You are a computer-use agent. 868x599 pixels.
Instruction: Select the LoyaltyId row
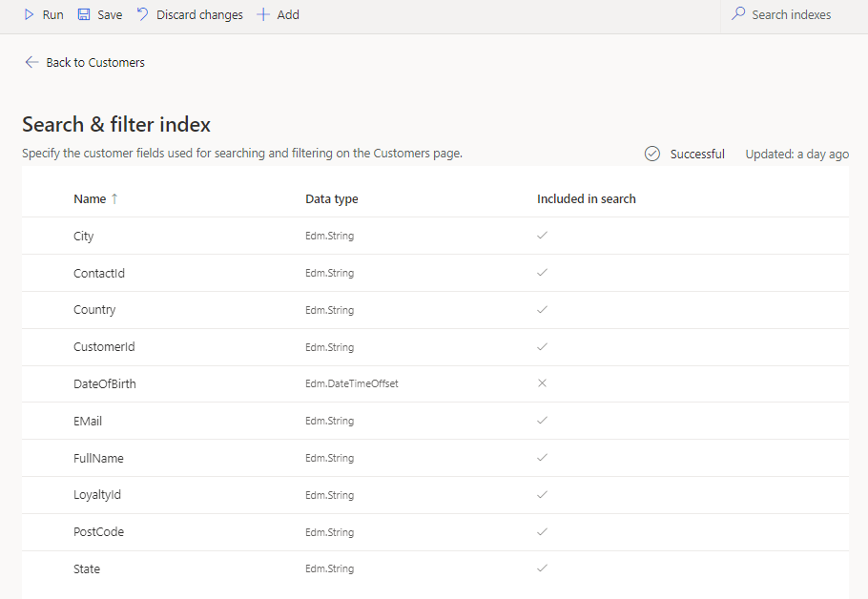click(x=97, y=495)
